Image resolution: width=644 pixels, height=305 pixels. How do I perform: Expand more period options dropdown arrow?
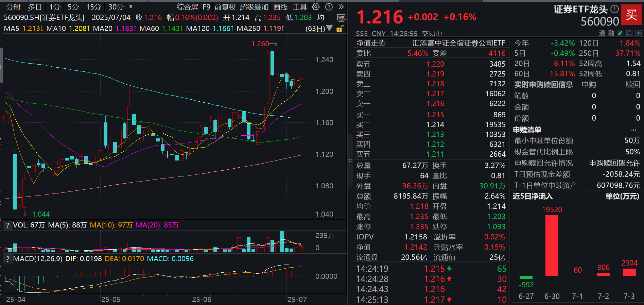point(131,7)
